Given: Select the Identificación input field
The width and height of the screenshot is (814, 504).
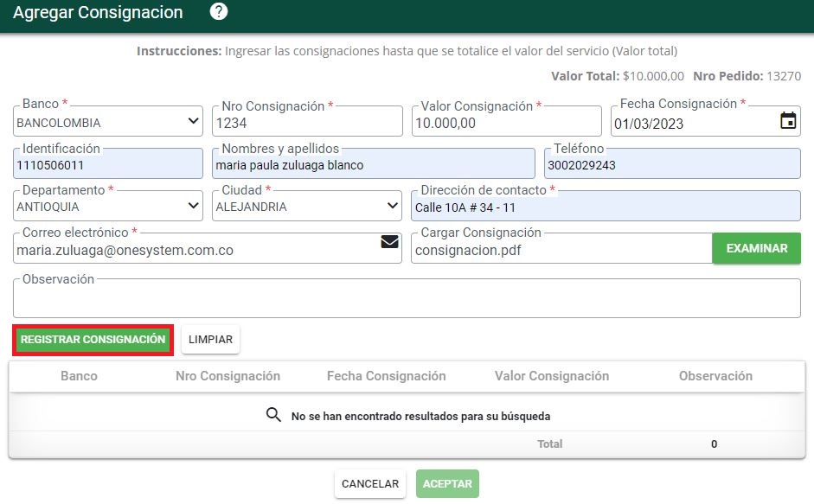Looking at the screenshot, I should pos(108,163).
